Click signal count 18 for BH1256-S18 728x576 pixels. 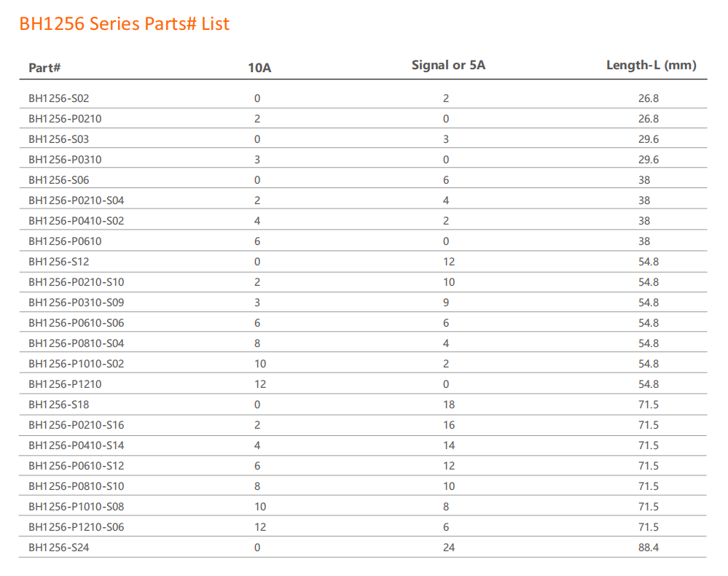[449, 405]
